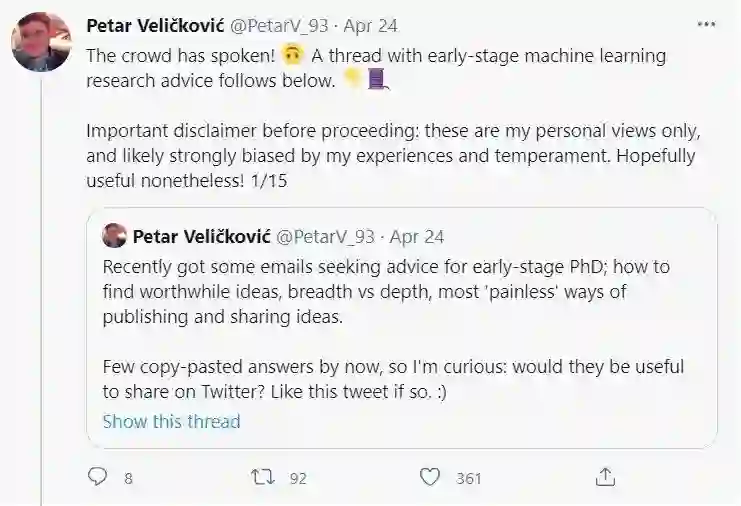The image size is (741, 506).
Task: Click the retweet arrows icon
Action: 263,478
